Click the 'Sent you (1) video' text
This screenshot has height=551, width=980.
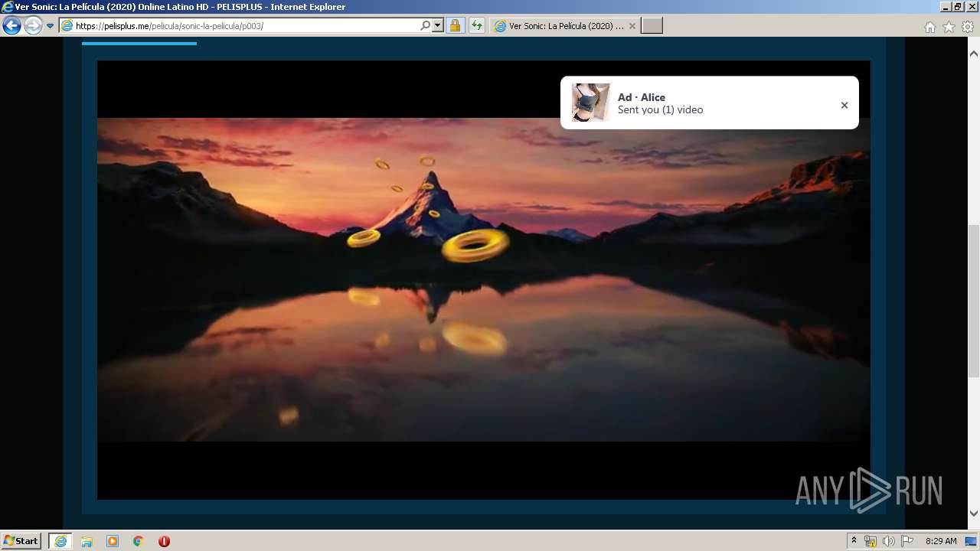click(660, 110)
